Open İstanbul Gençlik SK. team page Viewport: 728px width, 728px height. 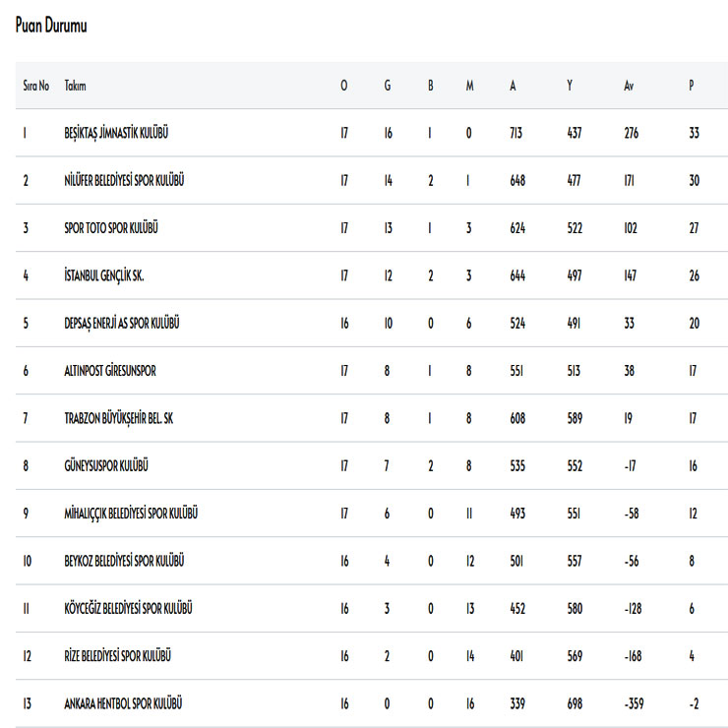[104, 275]
